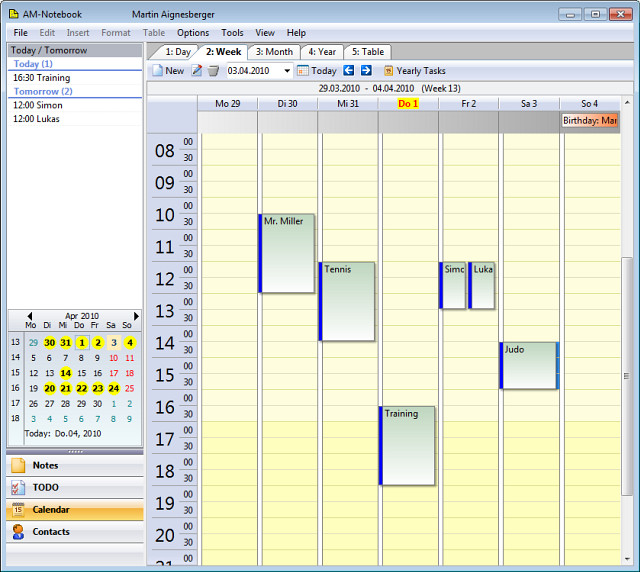Open the date picker dropdown arrow
Viewport: 640px width, 572px height.
tap(287, 71)
